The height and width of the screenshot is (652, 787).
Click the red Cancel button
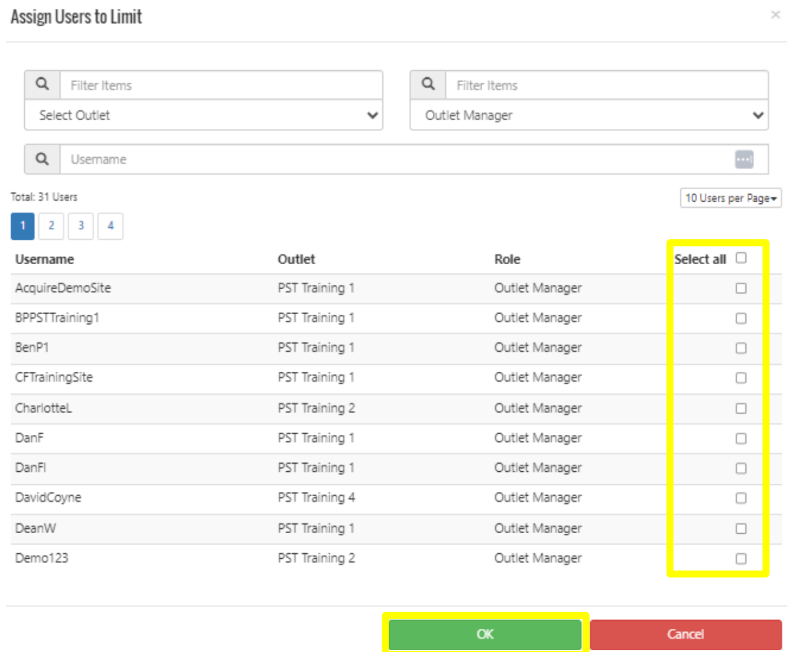(685, 634)
